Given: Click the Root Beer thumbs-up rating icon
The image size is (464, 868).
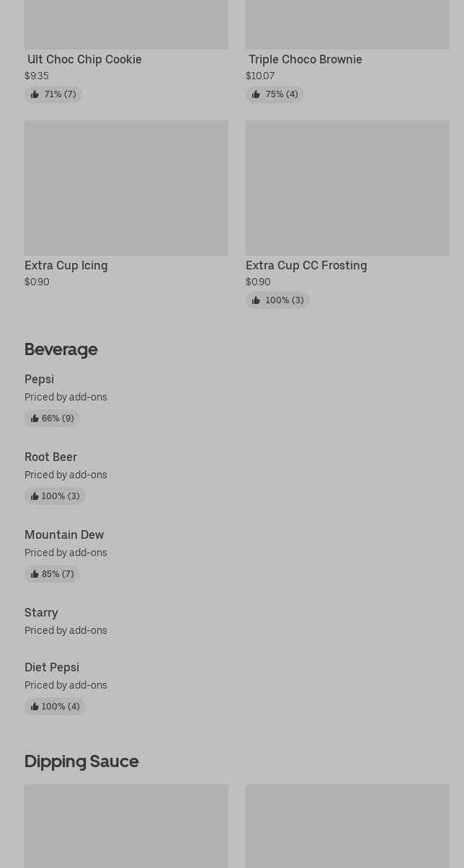Looking at the screenshot, I should coord(35,496).
